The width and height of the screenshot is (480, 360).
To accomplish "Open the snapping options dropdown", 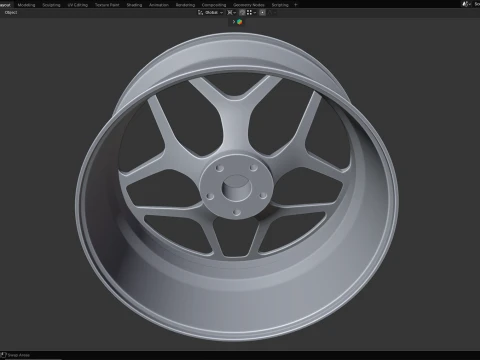I will pyautogui.click(x=251, y=12).
